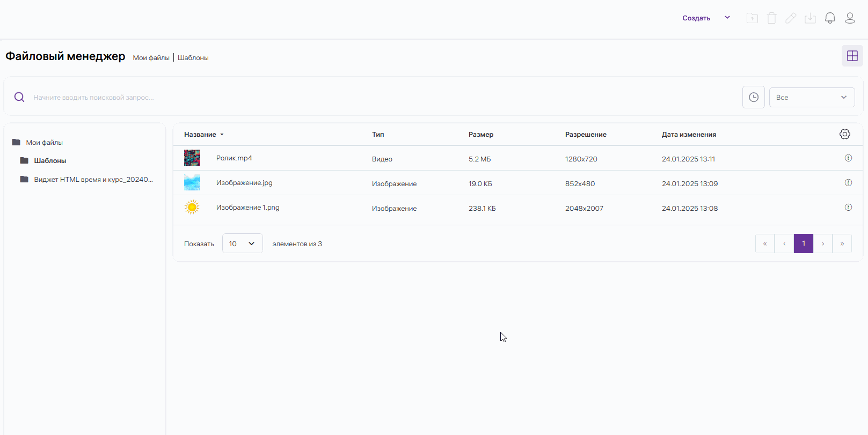Open search history clock button

point(753,97)
